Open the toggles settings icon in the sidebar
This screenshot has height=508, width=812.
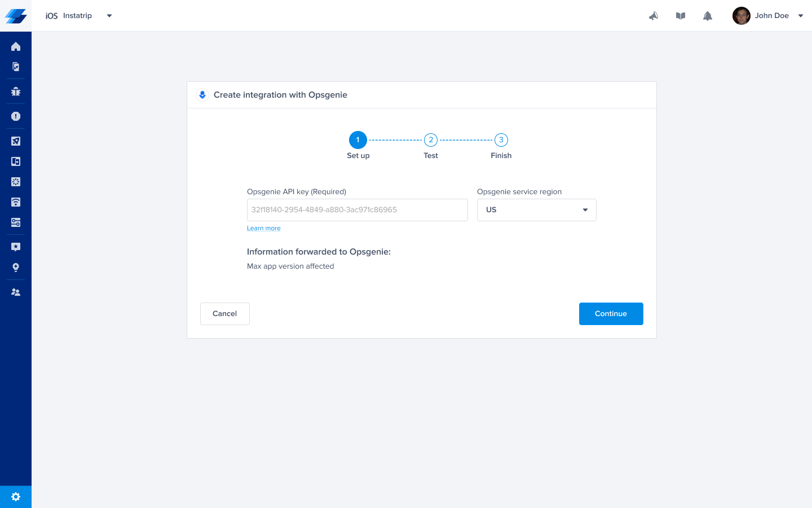16,222
